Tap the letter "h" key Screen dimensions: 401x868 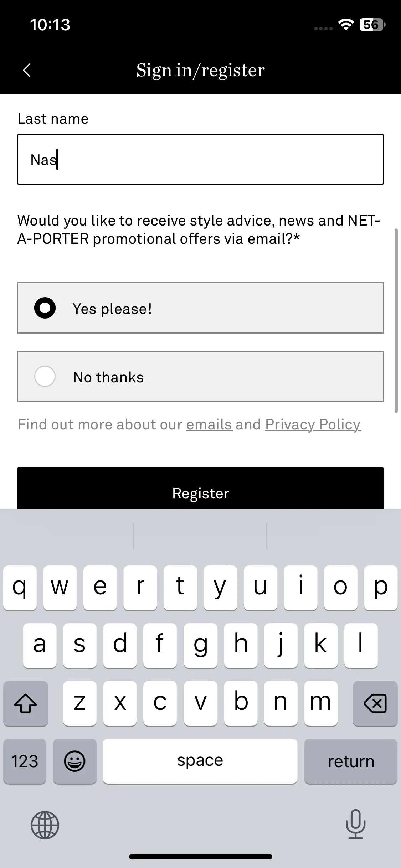point(241,645)
